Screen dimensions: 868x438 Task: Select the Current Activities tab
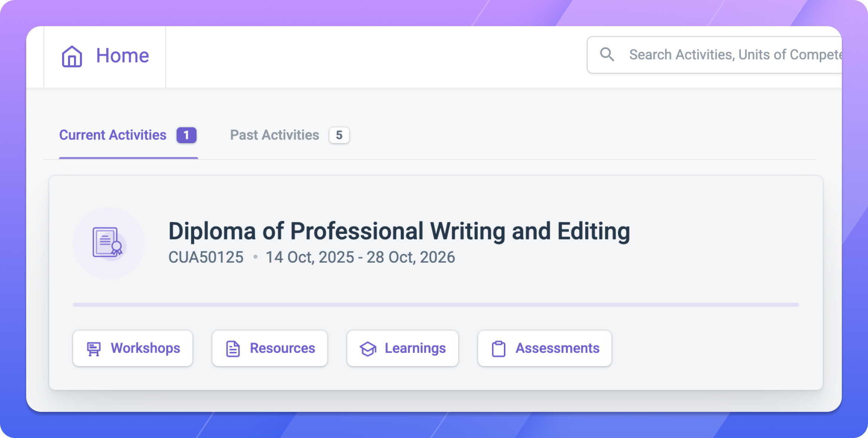tap(128, 135)
